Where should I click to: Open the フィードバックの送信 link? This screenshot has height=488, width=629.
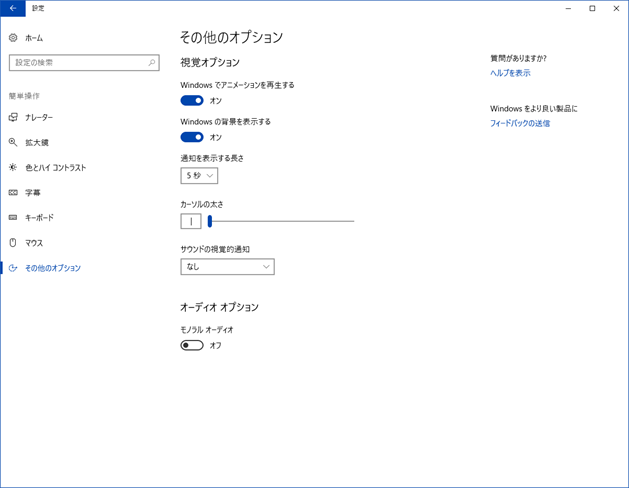(x=520, y=123)
